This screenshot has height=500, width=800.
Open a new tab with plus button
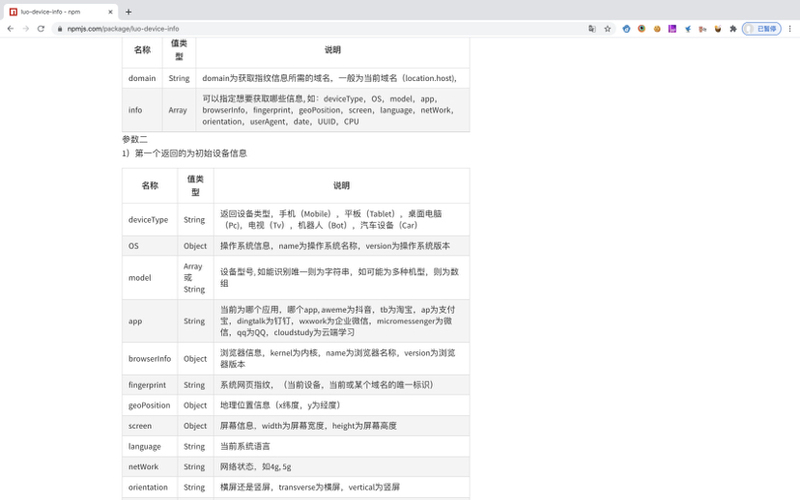[128, 11]
